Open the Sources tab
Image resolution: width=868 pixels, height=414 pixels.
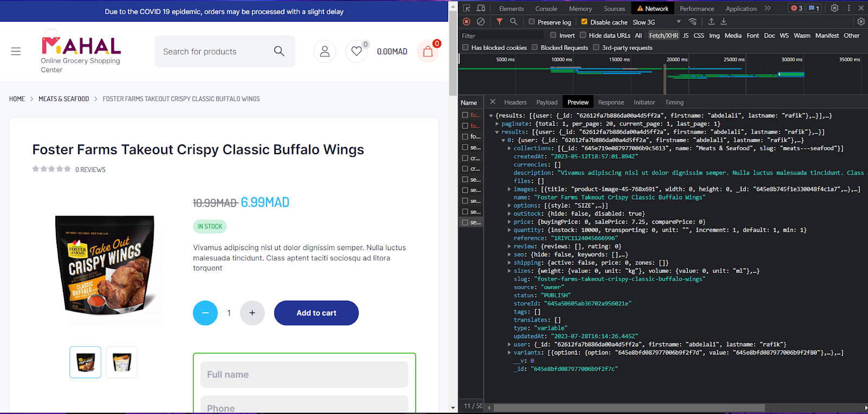coord(615,9)
